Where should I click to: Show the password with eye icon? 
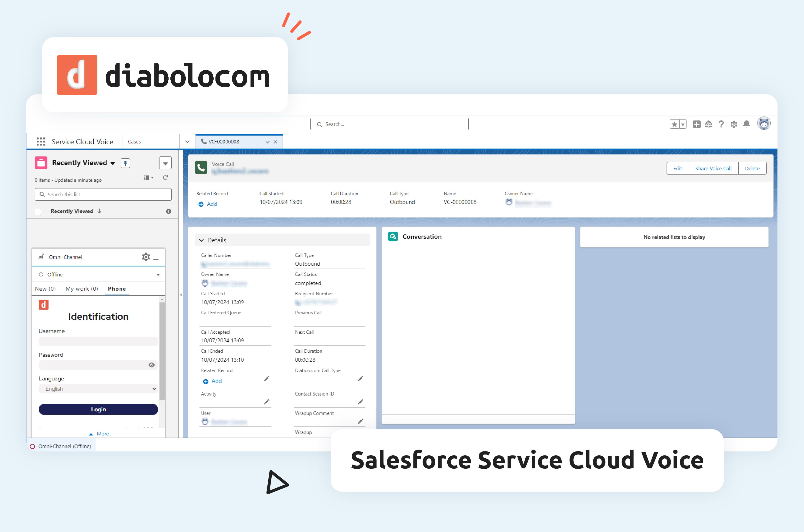click(152, 365)
